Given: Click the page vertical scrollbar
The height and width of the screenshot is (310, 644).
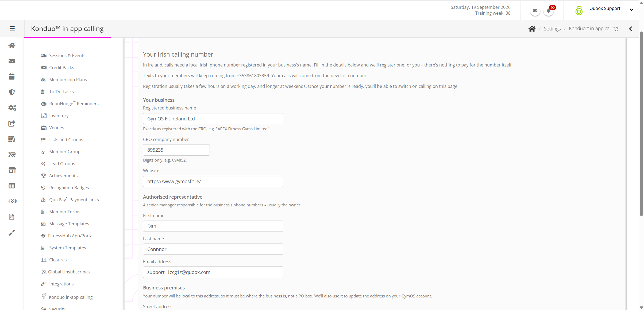Looking at the screenshot, I should click(641, 124).
